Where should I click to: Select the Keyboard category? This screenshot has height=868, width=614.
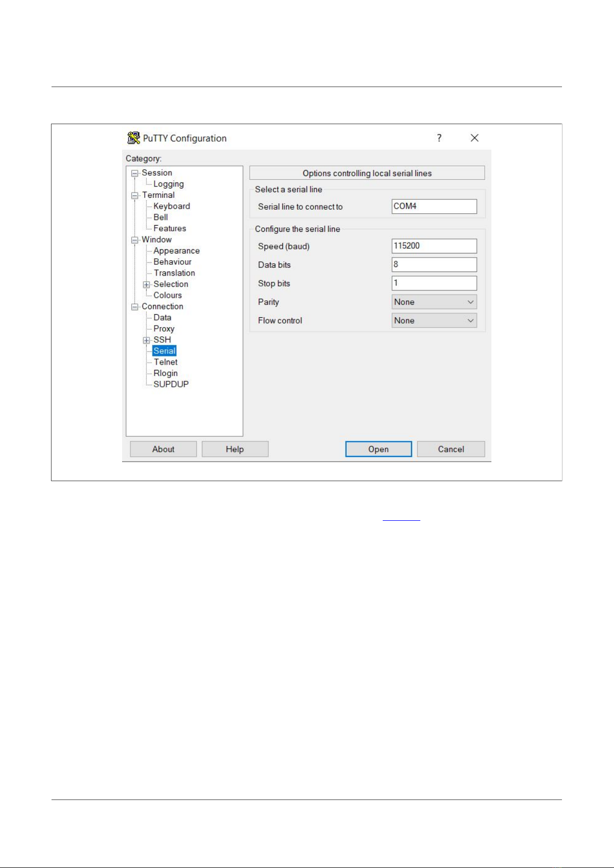click(172, 206)
